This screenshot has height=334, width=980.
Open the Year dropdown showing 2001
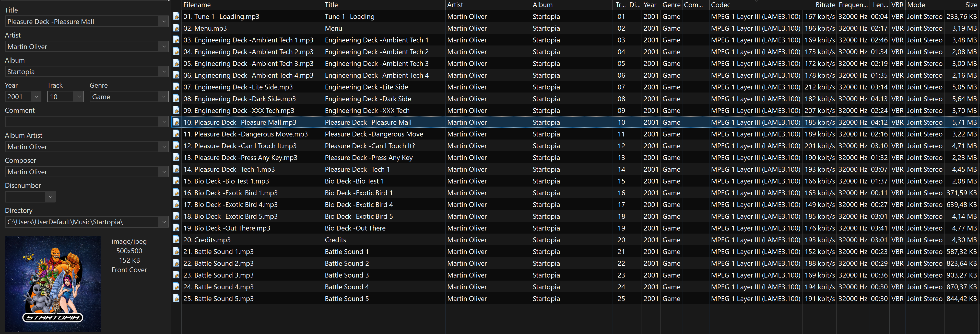click(x=37, y=97)
